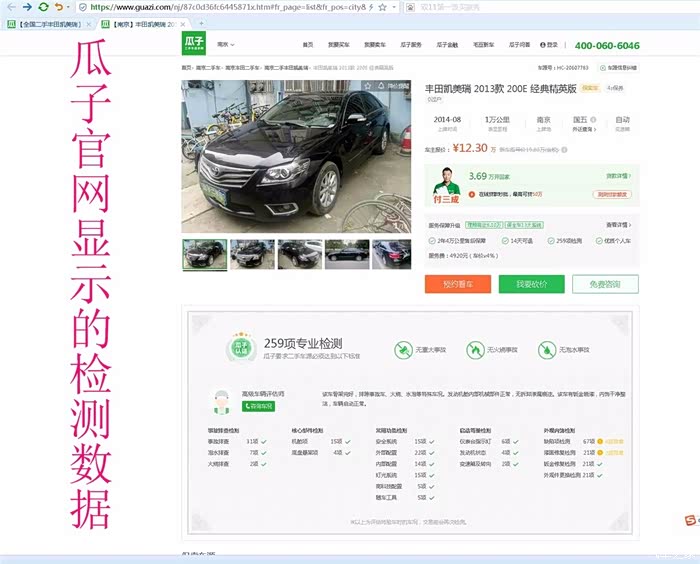Expand the emission query link under 国五
The width and height of the screenshot is (700, 564).
pos(584,130)
